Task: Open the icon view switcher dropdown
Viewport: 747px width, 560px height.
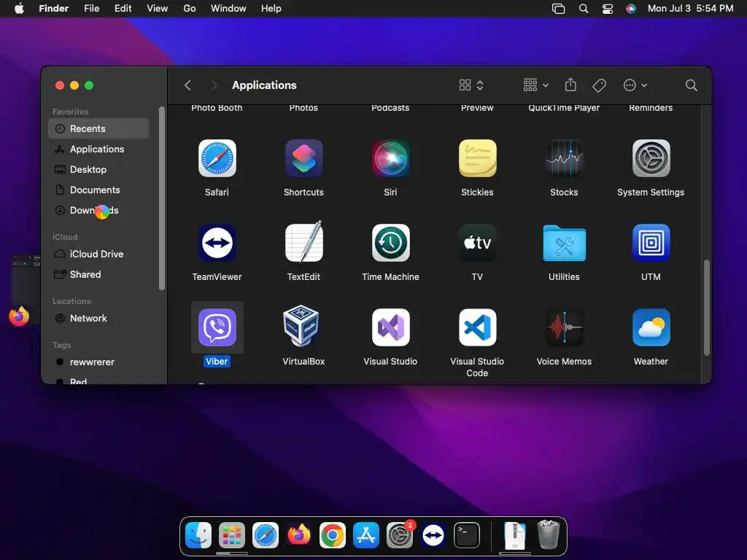Action: pos(471,85)
